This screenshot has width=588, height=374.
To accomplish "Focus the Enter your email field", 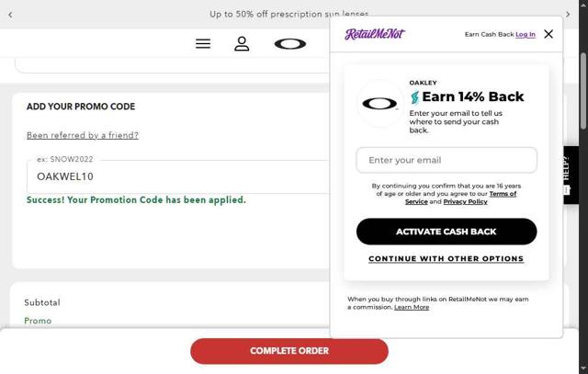I will [x=447, y=160].
